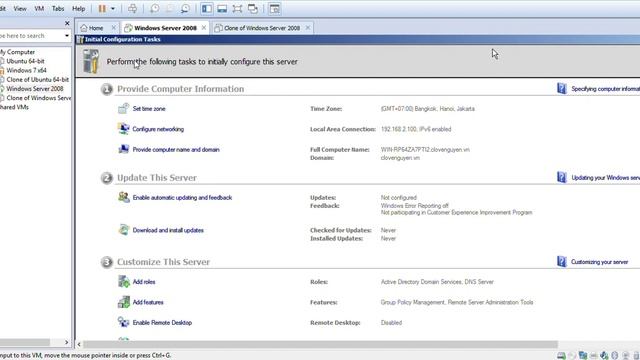Select Clone of Ubuntu 64-bit in library
The width and height of the screenshot is (640, 360).
click(38, 80)
